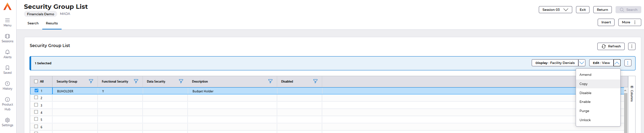Select the Budget Holder description cell
644x133 pixels.
point(232,91)
